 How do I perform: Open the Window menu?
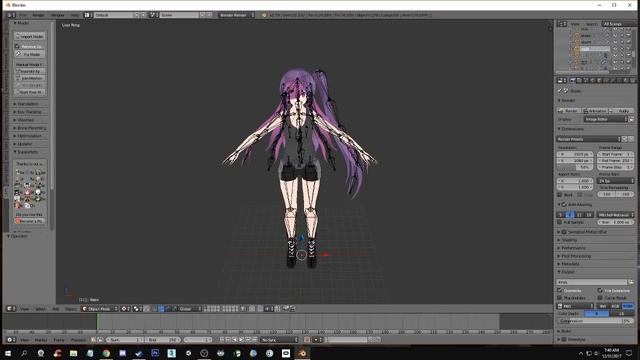[x=58, y=15]
